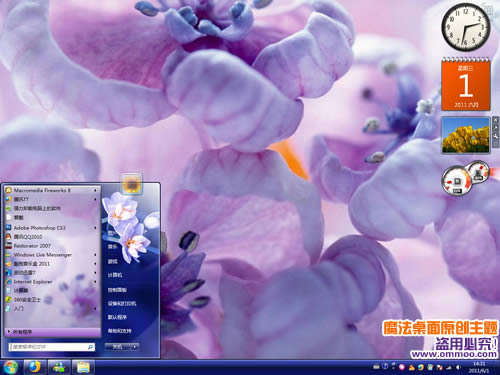The width and height of the screenshot is (500, 375).
Task: Click the pink round tray icon
Action: [x=402, y=367]
